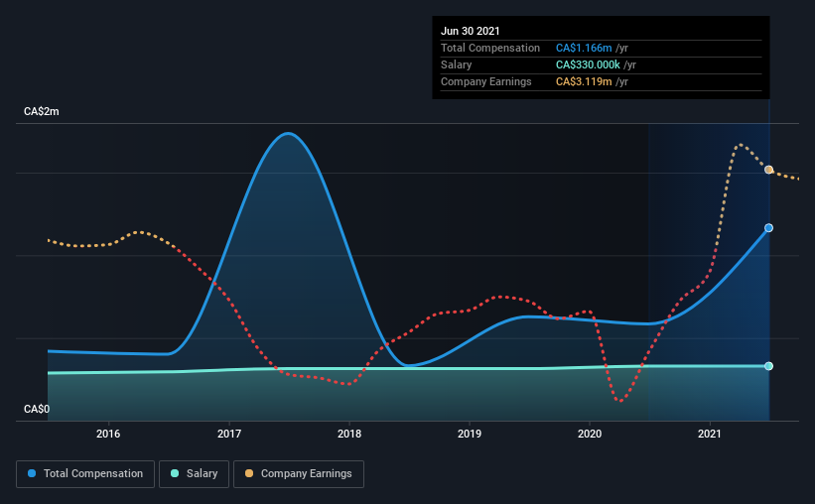The height and width of the screenshot is (504, 815).
Task: Click the blue dot in Total Compensation legend
Action: click(x=32, y=473)
